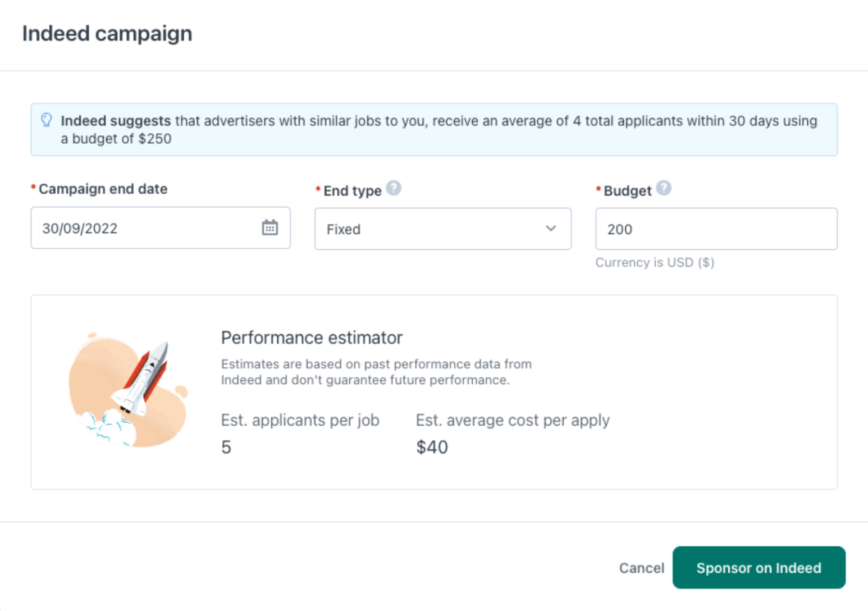Open the Fixed end type dropdown
The height and width of the screenshot is (611, 868).
(x=443, y=229)
